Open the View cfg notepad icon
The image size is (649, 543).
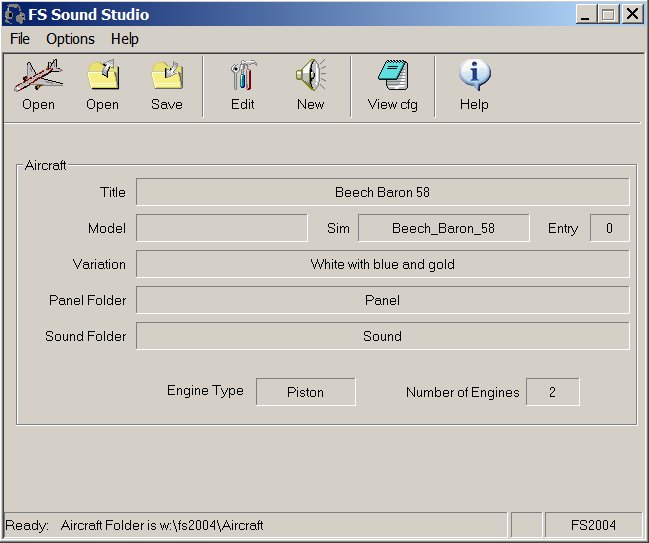tap(392, 76)
